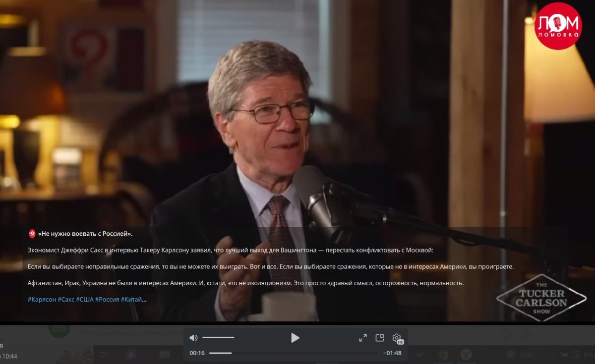Enter fullscreen mode with the arrows icon
Image resolution: width=595 pixels, height=364 pixels.
click(x=363, y=338)
